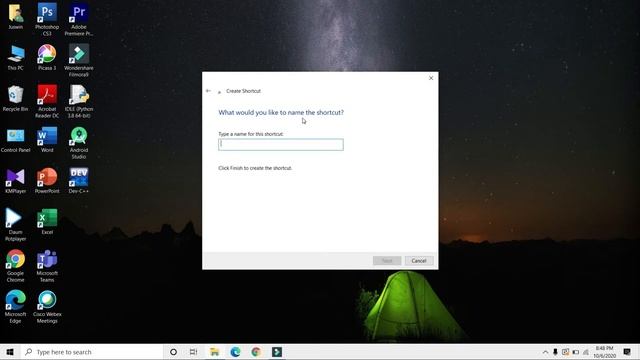Select the Word desktop shortcut
Screen dimensions: 640x360
(47, 140)
